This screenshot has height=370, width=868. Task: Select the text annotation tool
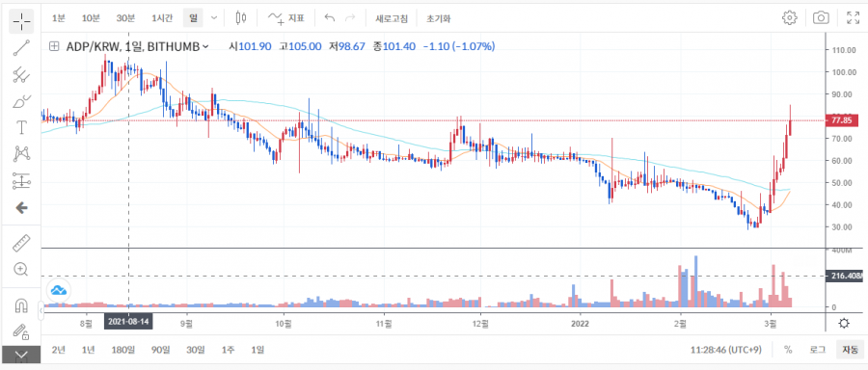[21, 128]
